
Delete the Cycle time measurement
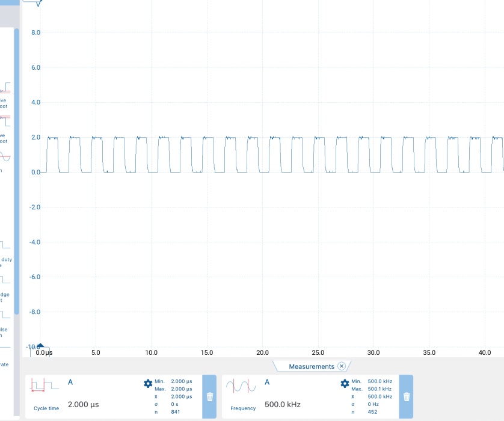[209, 396]
